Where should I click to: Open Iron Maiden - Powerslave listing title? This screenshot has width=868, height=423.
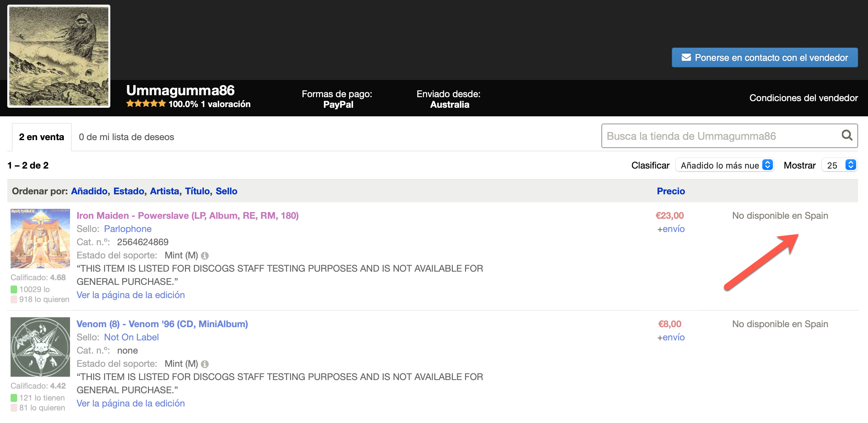(188, 216)
